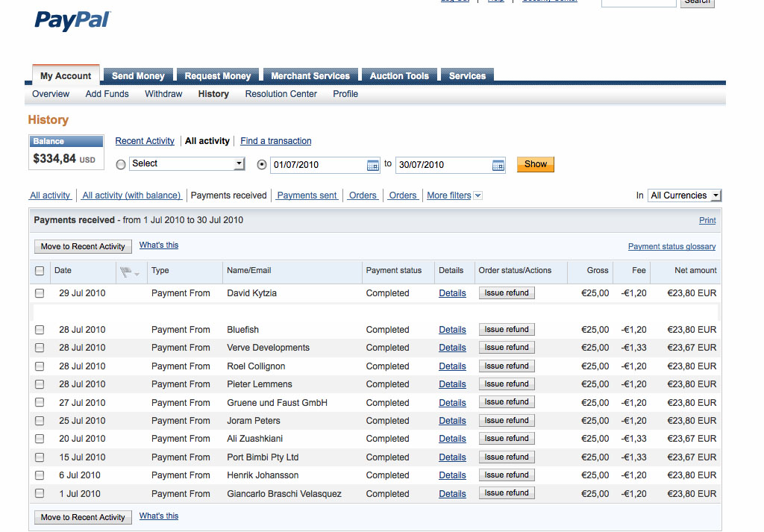Check the Verve Developments payment row

pyautogui.click(x=40, y=348)
